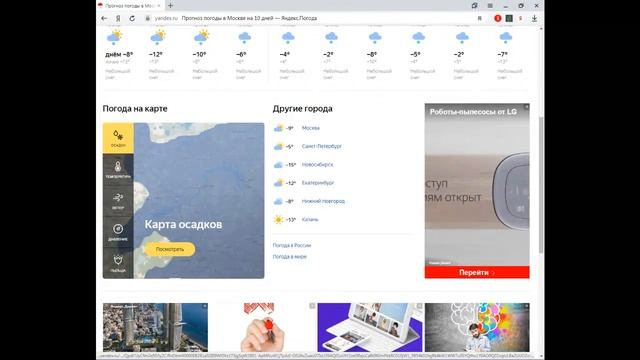
Task: Click the Другие города heading
Action: pos(302,109)
